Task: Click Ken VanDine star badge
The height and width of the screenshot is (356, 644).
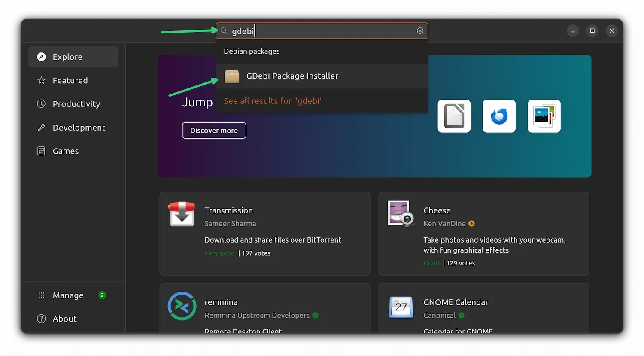Action: point(471,224)
